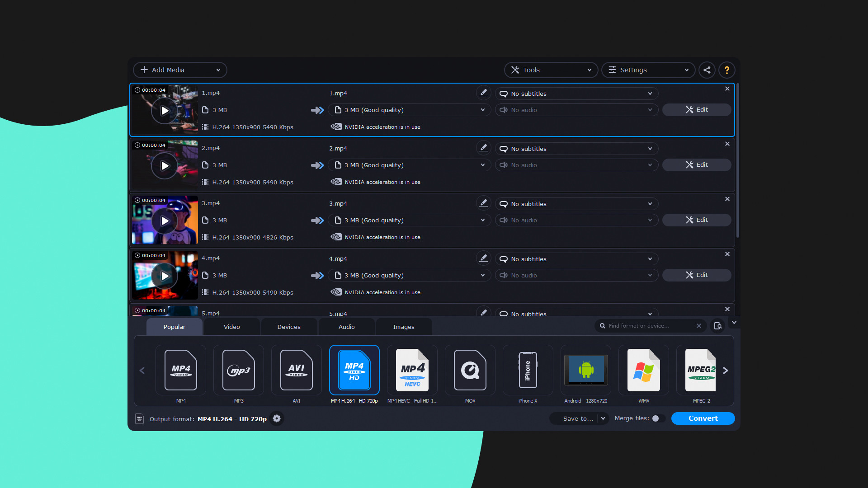
Task: Open the Save to dropdown
Action: tap(579, 418)
